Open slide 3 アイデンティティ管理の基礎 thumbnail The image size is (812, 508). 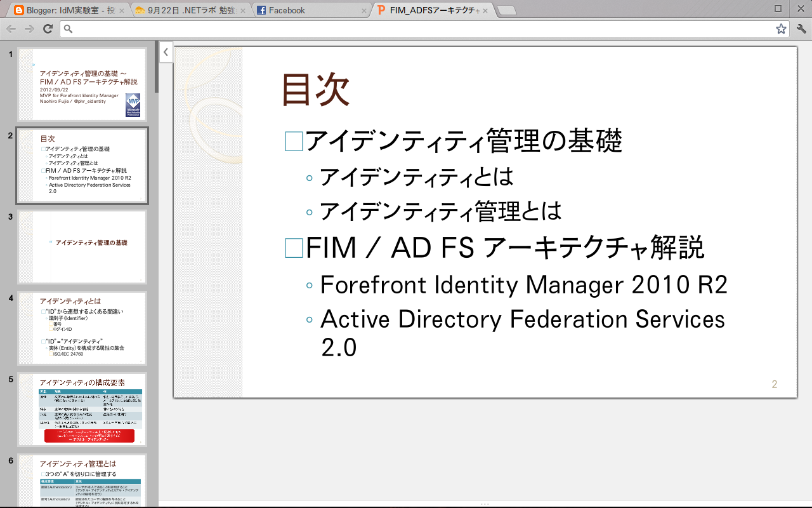point(82,247)
